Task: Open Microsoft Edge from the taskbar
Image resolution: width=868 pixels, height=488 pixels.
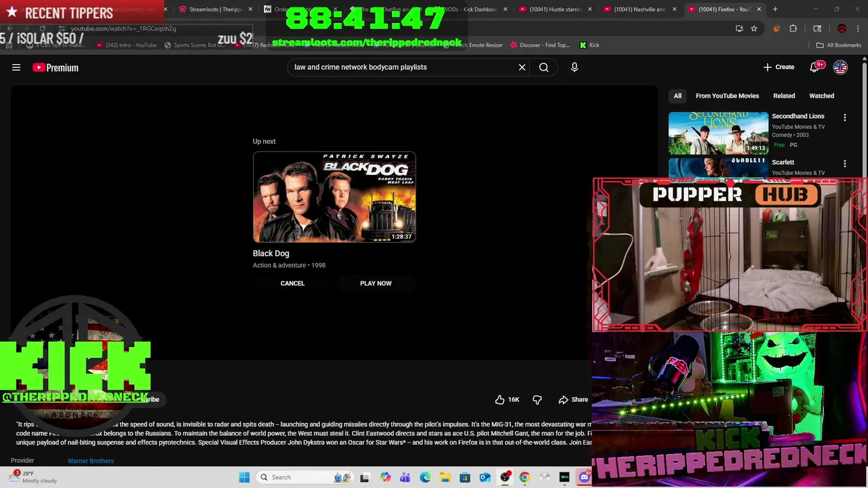Action: pos(425,477)
